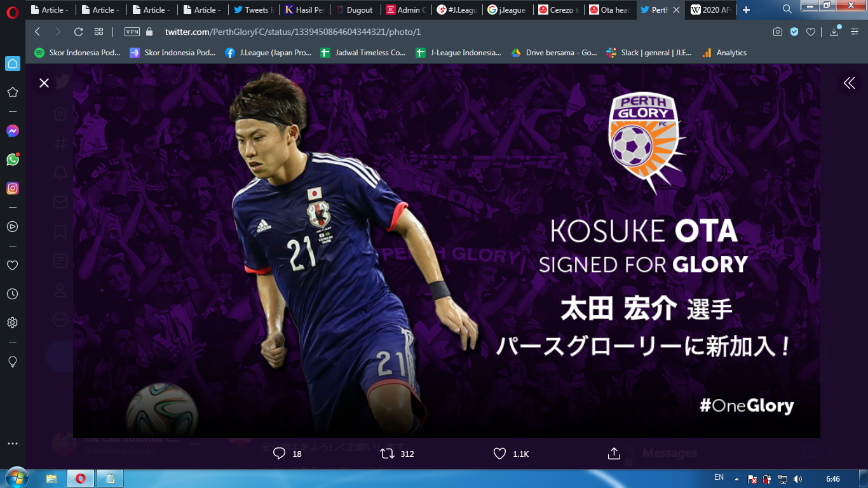Open the ad blocker shield icon
The height and width of the screenshot is (488, 868).
pyautogui.click(x=794, y=32)
